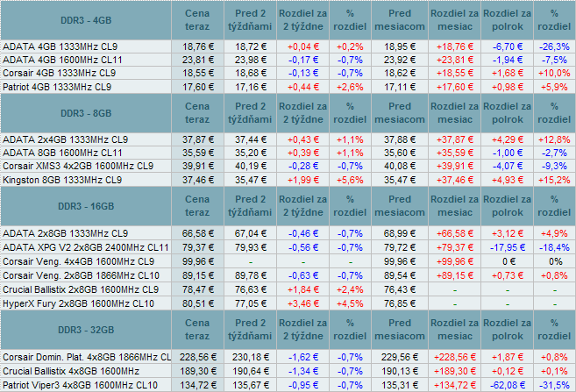Click 'Patriot Viper3 4x8GB 1600MHz CL10' name
Screen dimensions: 576x392
80,385
